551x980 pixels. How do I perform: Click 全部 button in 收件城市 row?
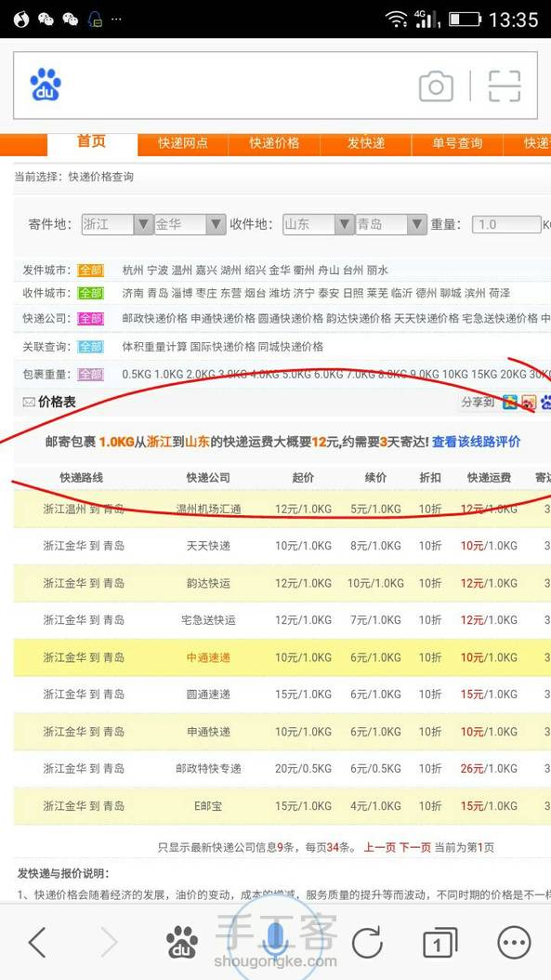90,293
